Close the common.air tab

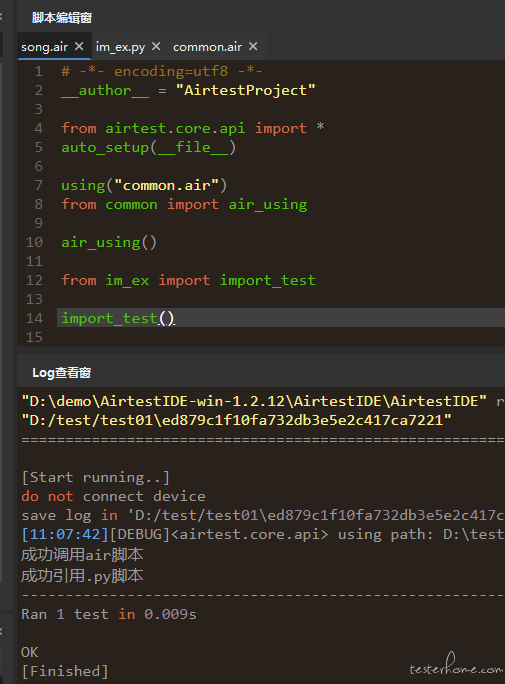pos(253,46)
